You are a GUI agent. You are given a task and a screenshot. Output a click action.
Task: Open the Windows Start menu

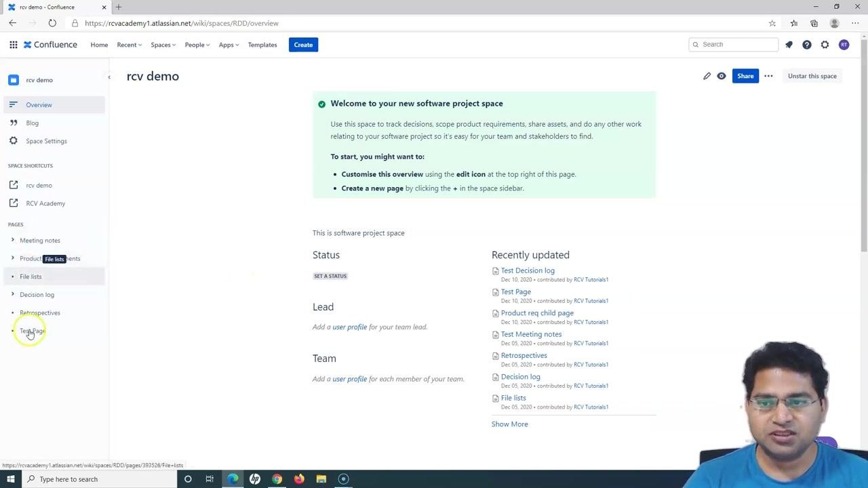point(10,479)
